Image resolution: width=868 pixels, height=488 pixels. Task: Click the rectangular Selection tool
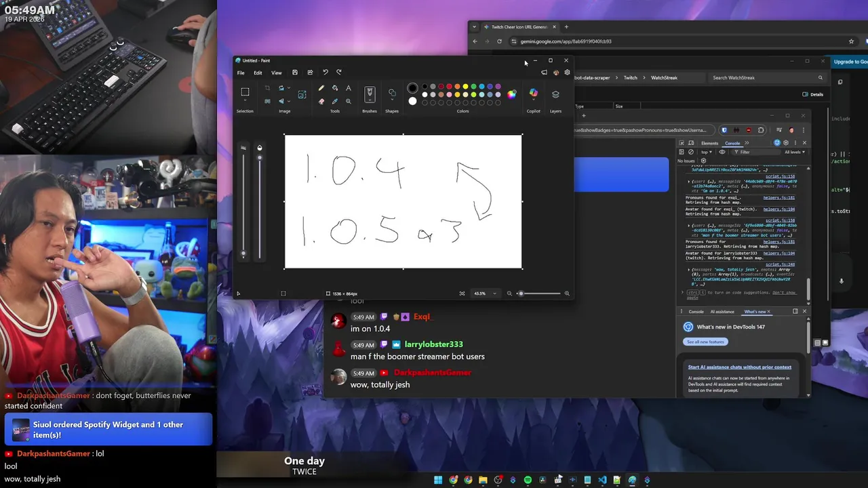click(245, 91)
